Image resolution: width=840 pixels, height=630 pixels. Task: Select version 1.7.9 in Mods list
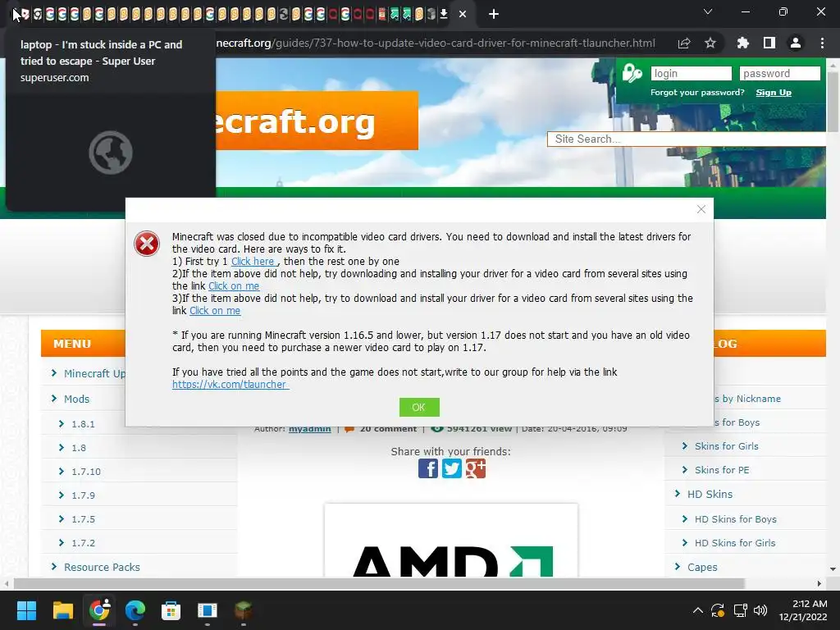click(x=83, y=495)
